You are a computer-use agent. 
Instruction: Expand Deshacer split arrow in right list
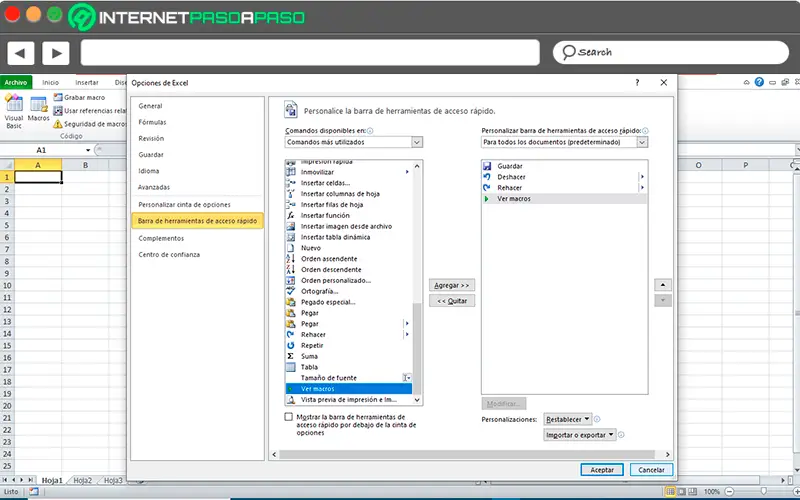coord(642,177)
